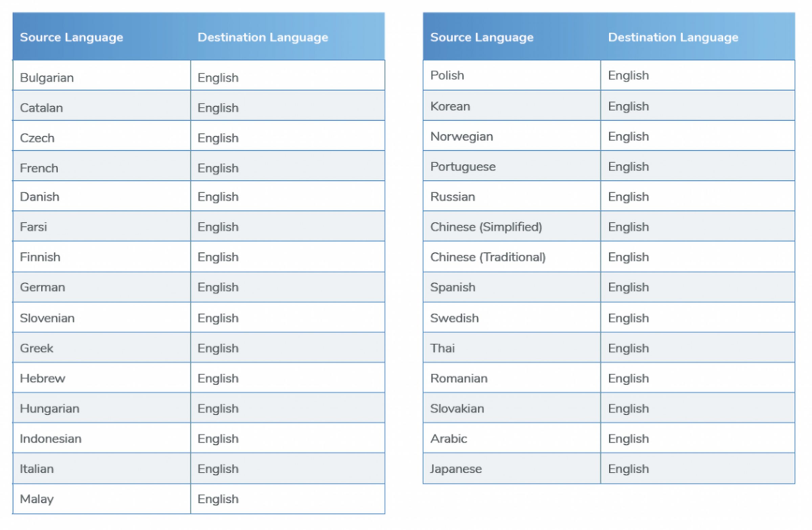Select the Chinese (Traditional) cell
812x530 pixels.
[512, 256]
